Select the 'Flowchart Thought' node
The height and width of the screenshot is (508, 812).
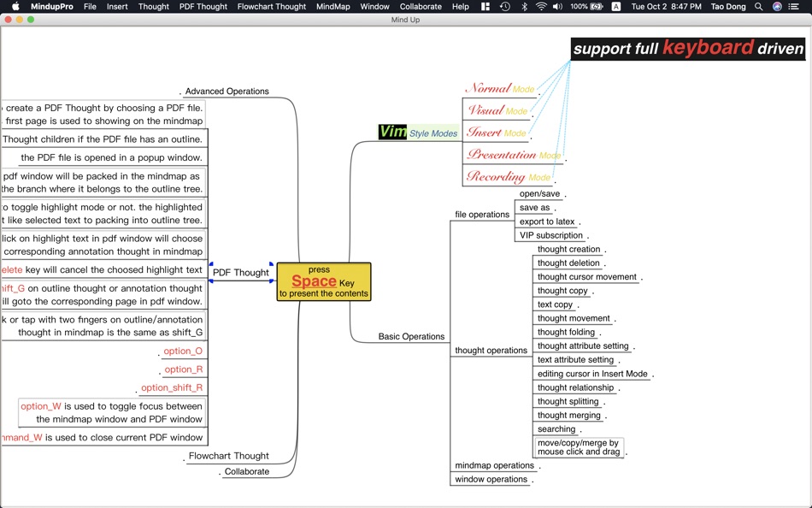[228, 456]
